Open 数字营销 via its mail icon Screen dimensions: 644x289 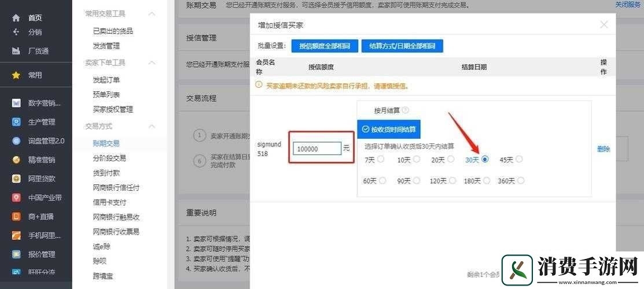pos(16,103)
